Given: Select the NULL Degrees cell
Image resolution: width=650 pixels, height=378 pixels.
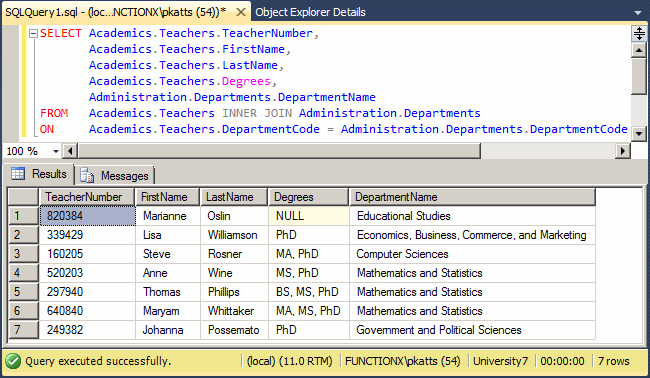Looking at the screenshot, I should tap(309, 216).
